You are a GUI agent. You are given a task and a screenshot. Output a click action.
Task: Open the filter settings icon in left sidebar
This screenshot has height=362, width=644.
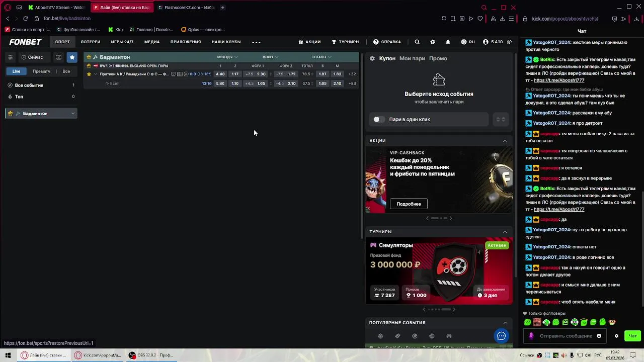click(x=10, y=57)
